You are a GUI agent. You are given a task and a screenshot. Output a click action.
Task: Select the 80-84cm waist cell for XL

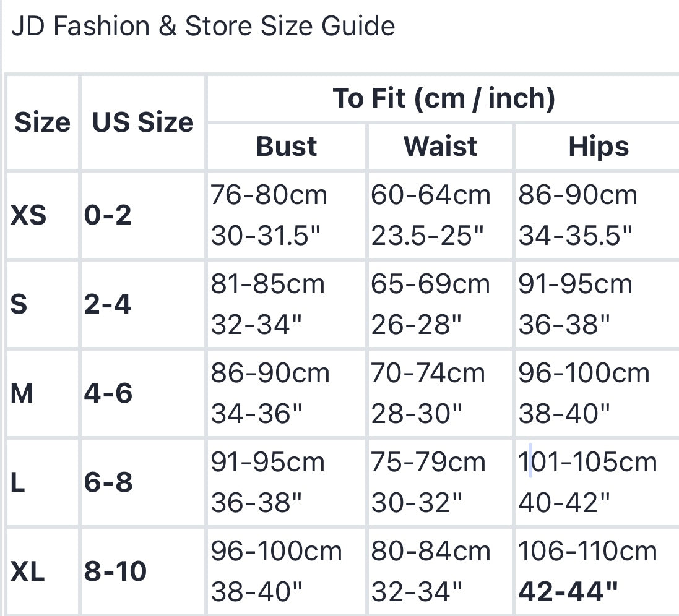point(441,571)
